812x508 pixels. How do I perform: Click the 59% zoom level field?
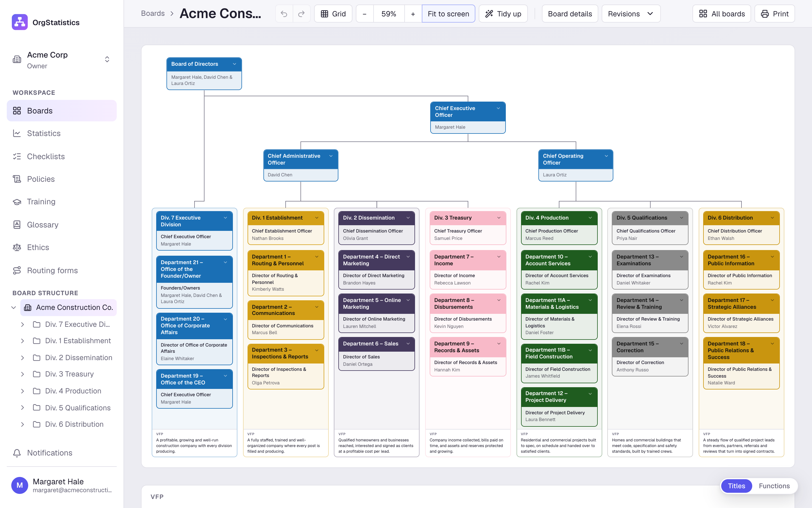click(389, 14)
